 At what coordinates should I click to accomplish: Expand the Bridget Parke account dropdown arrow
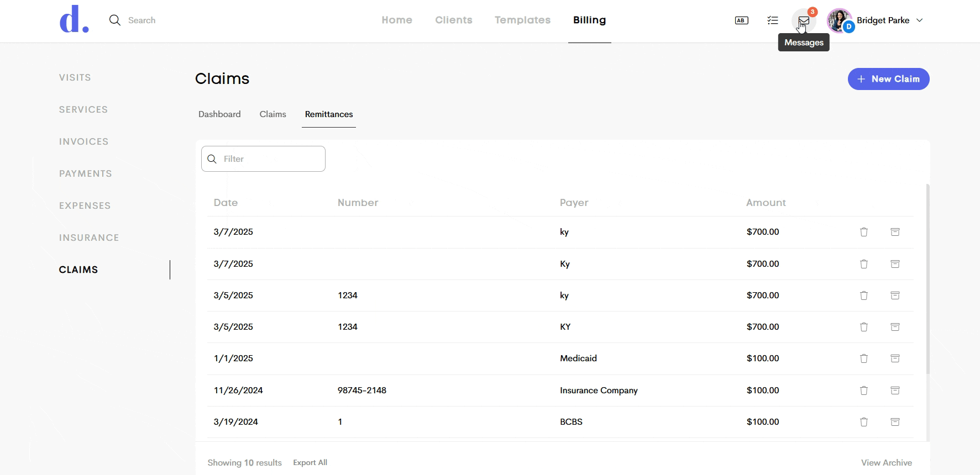pos(920,20)
